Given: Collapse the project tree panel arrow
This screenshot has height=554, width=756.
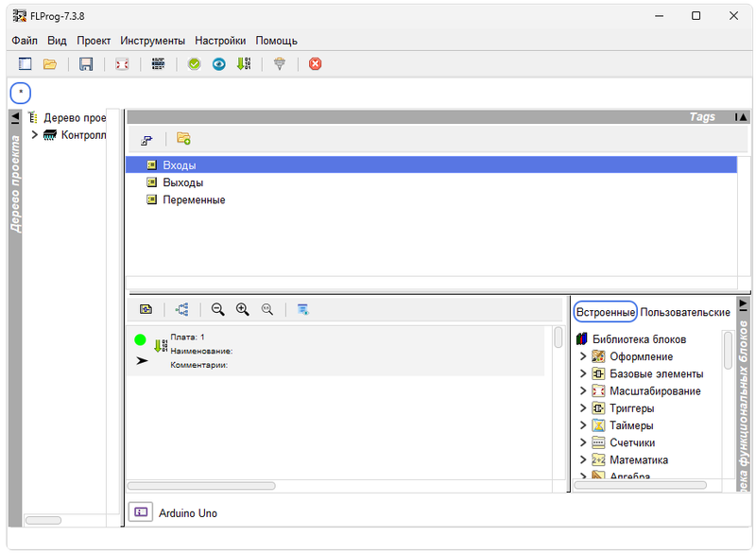Looking at the screenshot, I should (15, 117).
